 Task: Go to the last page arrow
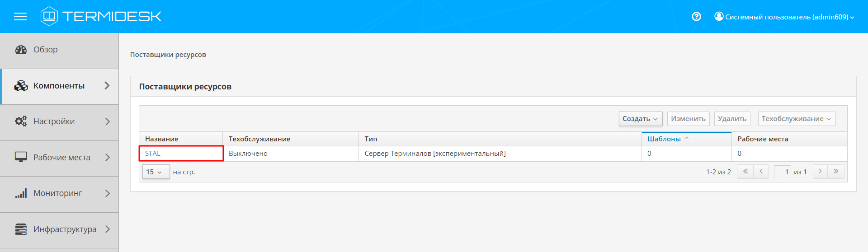point(836,172)
